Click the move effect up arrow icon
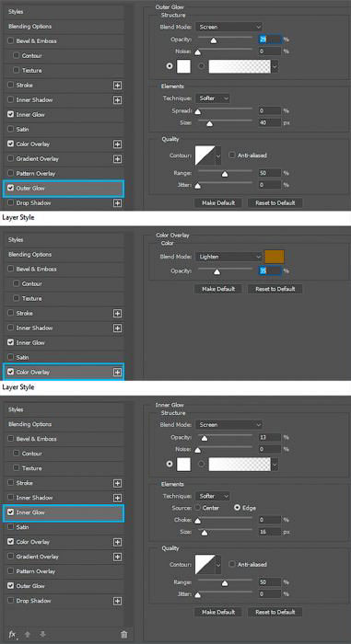The width and height of the screenshot is (351, 644). point(28,635)
